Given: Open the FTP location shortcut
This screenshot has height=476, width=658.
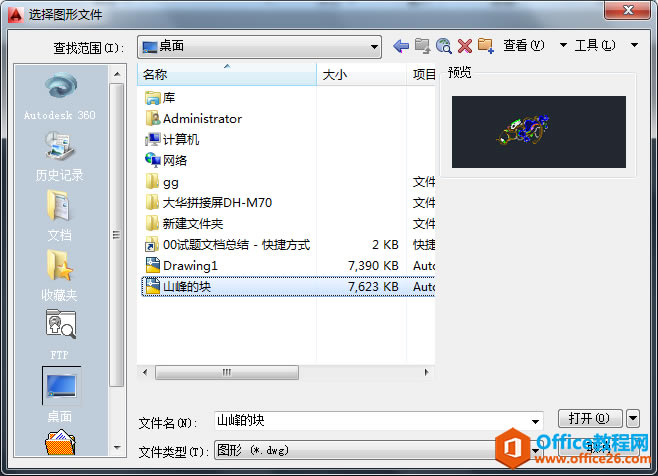Looking at the screenshot, I should pyautogui.click(x=60, y=335).
